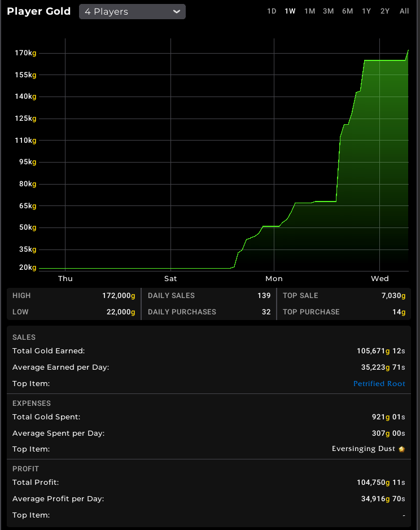Select the 1D time range
Image resolution: width=420 pixels, height=530 pixels.
(x=272, y=11)
